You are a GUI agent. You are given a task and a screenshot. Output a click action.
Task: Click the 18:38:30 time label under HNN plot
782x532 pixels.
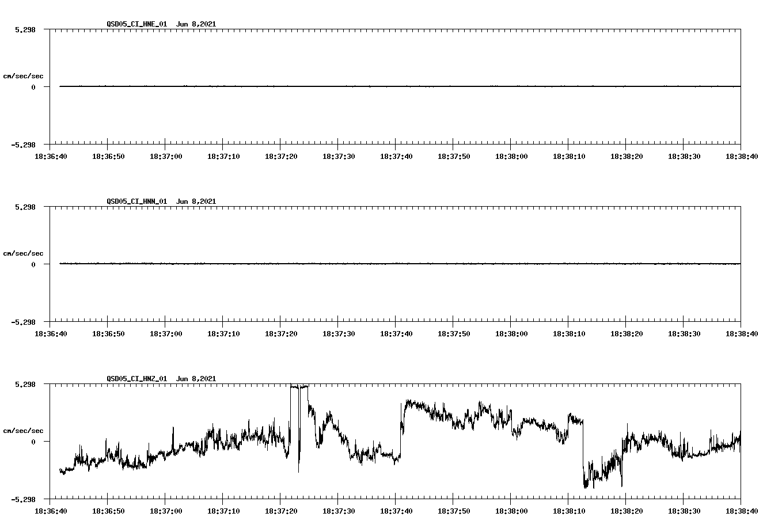(684, 333)
